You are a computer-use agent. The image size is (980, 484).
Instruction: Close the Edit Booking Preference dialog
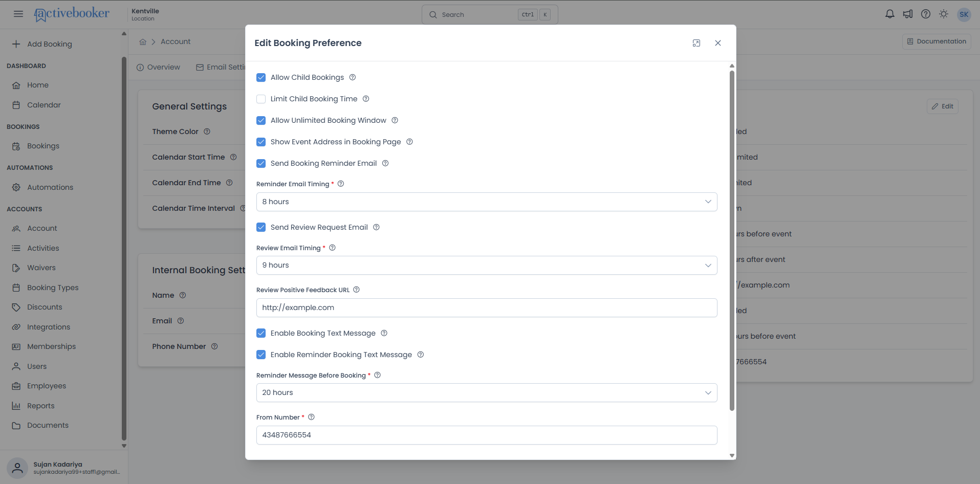(x=718, y=43)
